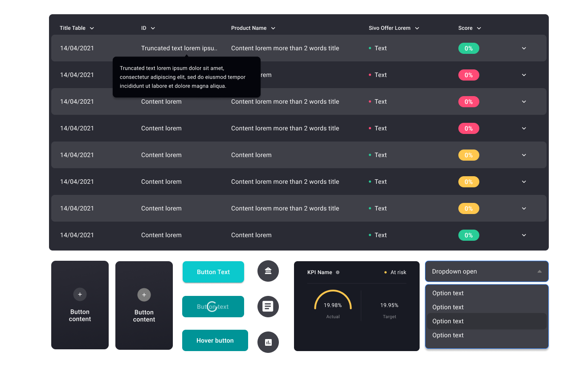Click the green status dot in the Truncated text row
This screenshot has height=372, width=588.
click(x=370, y=48)
